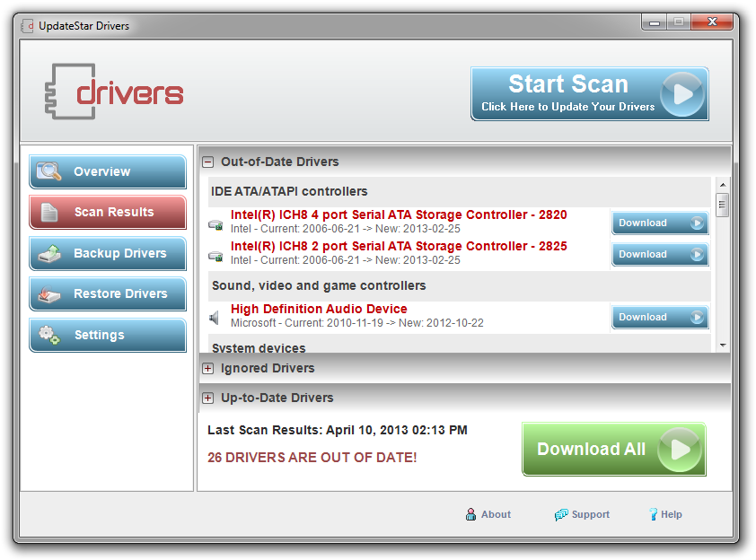Expand the Ignored Drivers section

point(207,369)
